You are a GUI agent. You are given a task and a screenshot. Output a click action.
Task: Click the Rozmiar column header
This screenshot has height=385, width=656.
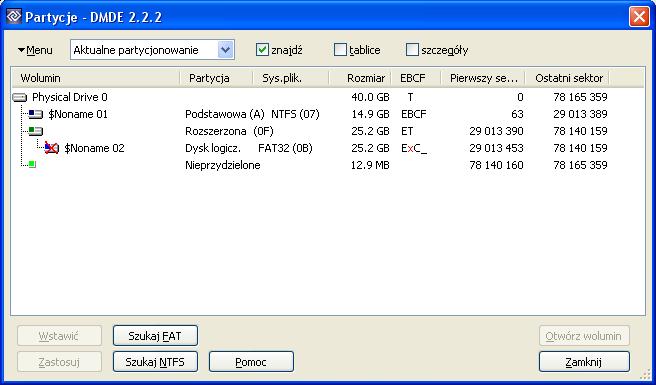(360, 78)
